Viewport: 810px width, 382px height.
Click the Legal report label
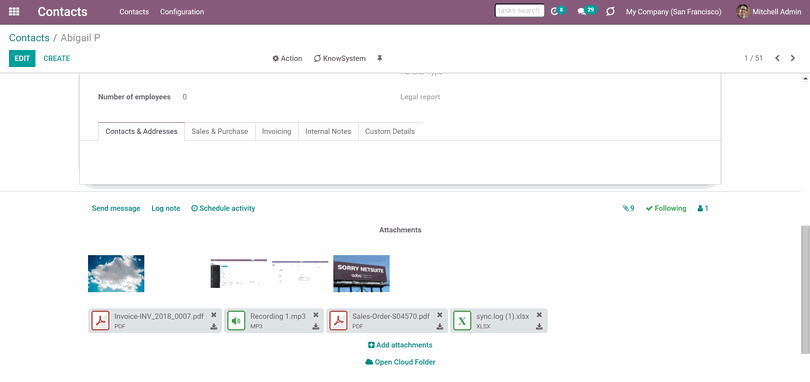[420, 97]
